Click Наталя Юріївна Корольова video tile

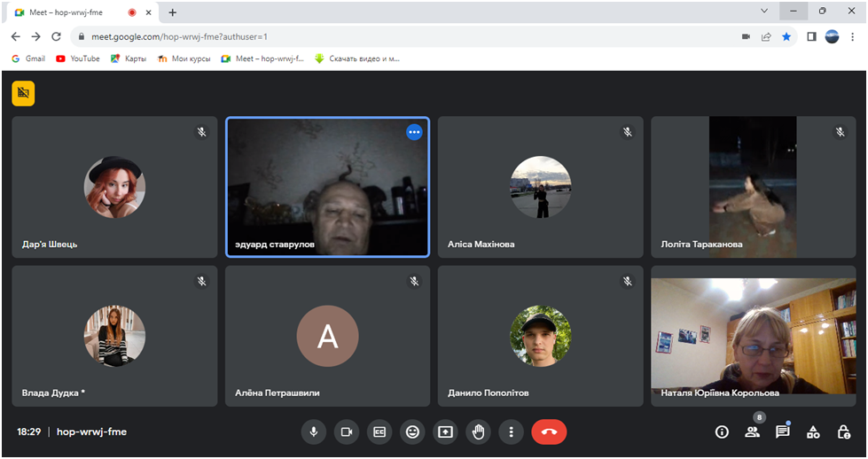point(754,336)
